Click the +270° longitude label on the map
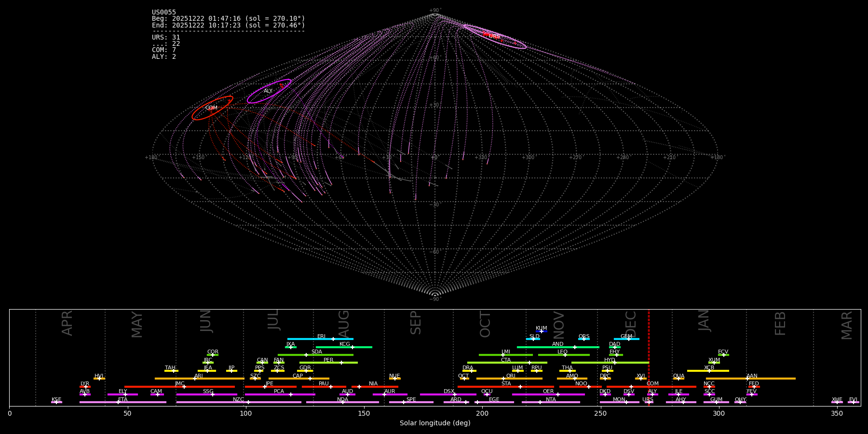 pos(575,158)
